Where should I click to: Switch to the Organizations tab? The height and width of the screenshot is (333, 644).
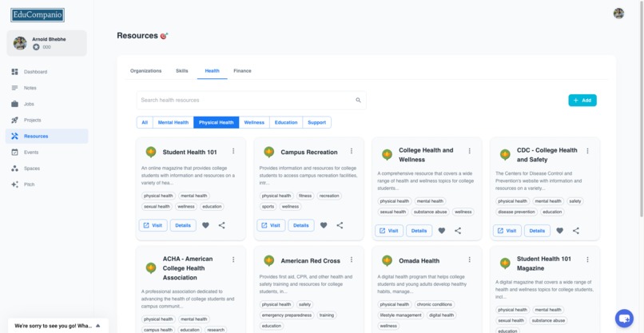145,71
